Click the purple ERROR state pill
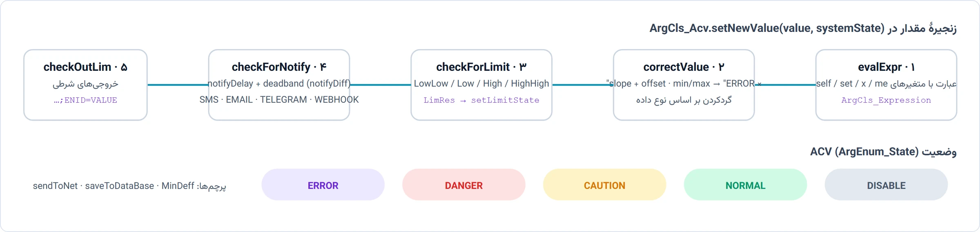 point(323,185)
